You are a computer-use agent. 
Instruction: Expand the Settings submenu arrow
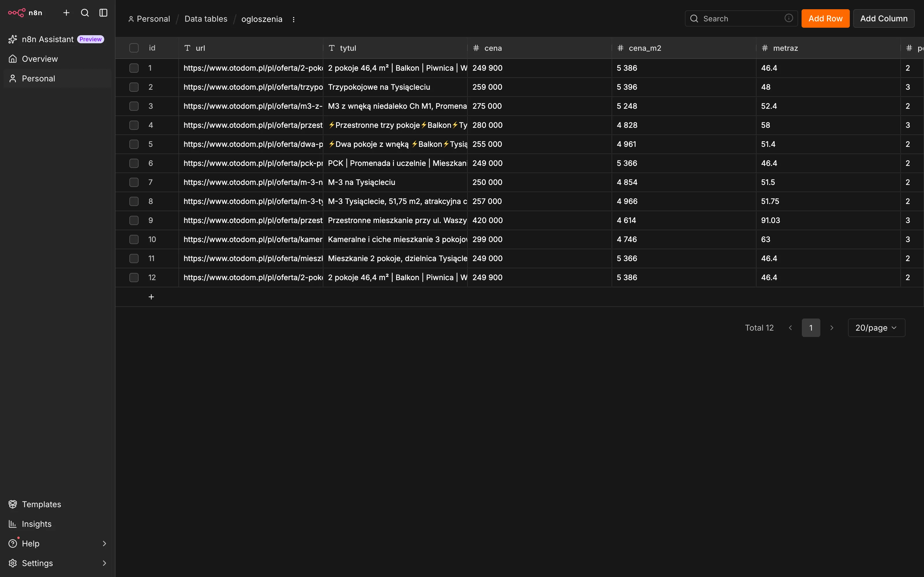[x=104, y=563]
